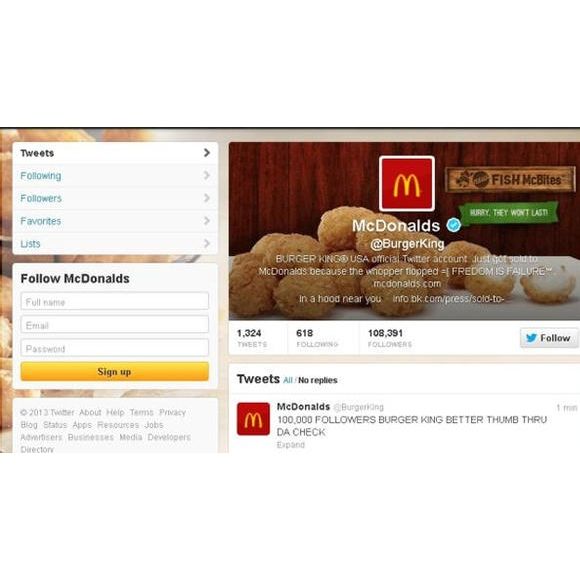Expand the 100,000 followers tweet

pyautogui.click(x=291, y=445)
